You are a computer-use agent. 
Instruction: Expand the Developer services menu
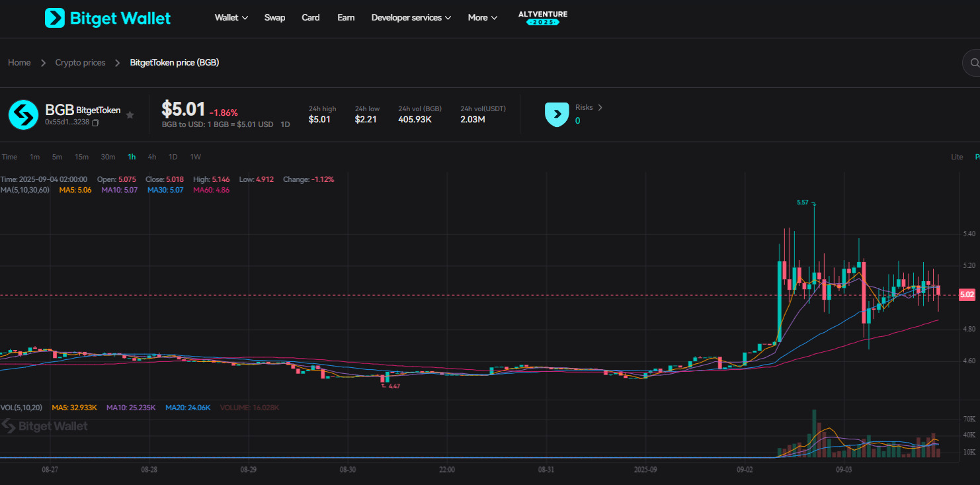point(411,18)
